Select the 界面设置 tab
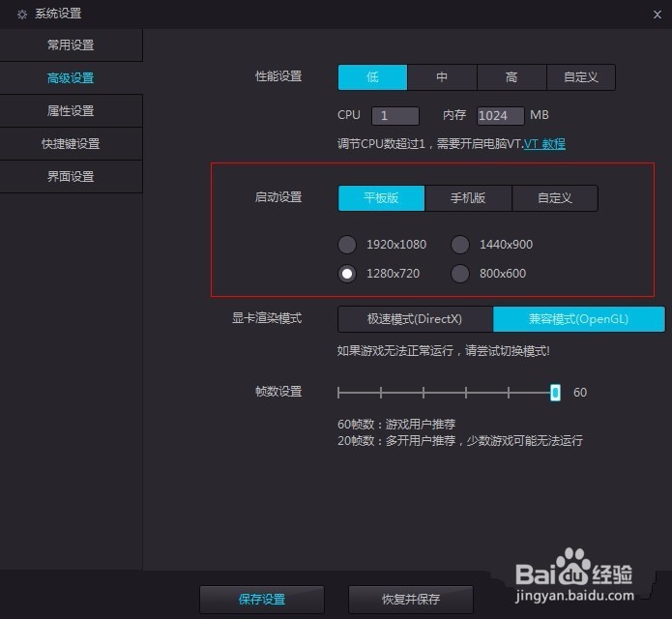This screenshot has width=672, height=619. pyautogui.click(x=71, y=177)
